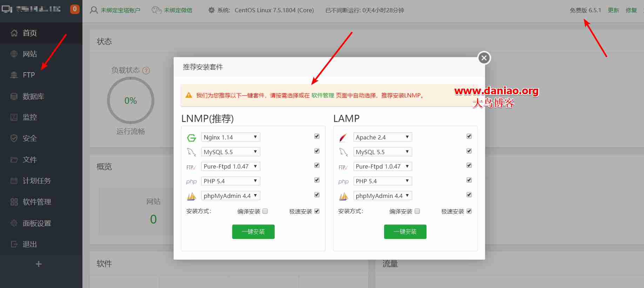Click the 软件管理 grid icon

pyautogui.click(x=14, y=202)
